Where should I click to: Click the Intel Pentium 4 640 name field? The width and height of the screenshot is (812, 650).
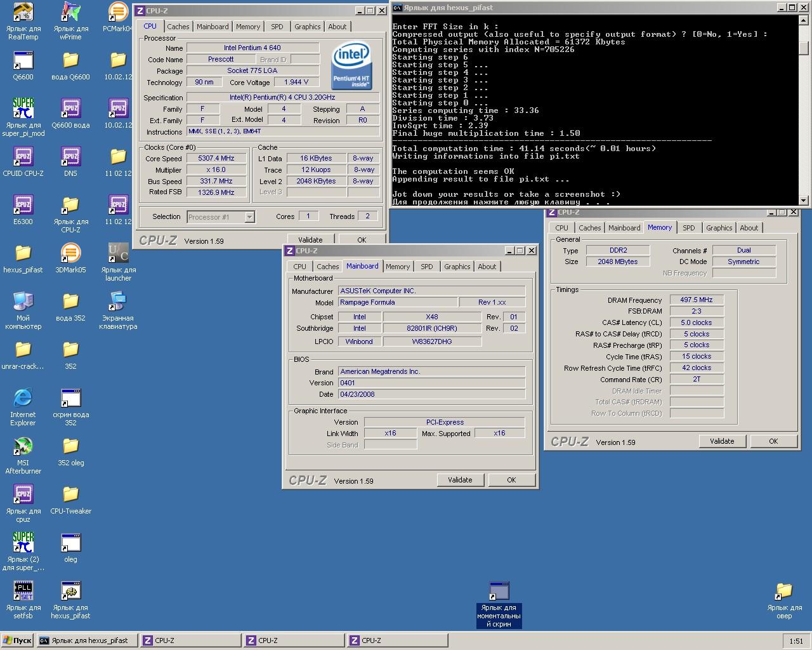252,48
